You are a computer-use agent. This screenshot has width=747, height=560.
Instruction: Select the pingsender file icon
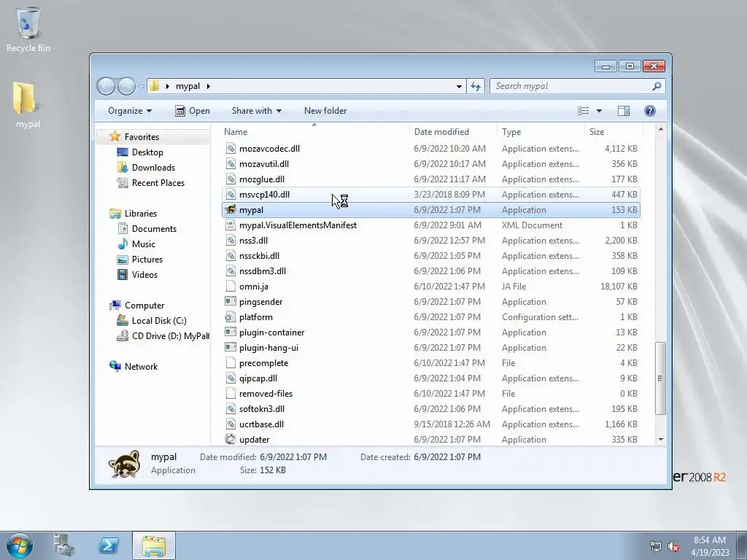(x=231, y=302)
